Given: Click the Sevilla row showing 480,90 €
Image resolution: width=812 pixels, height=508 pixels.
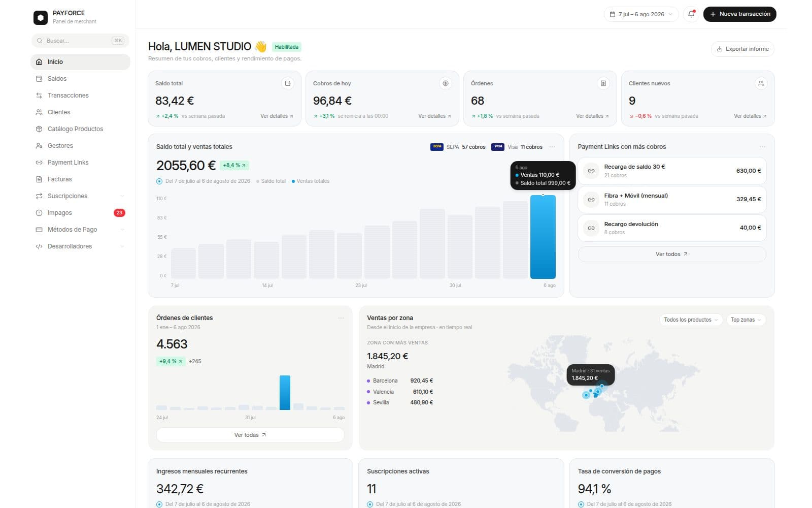Looking at the screenshot, I should click(x=400, y=402).
